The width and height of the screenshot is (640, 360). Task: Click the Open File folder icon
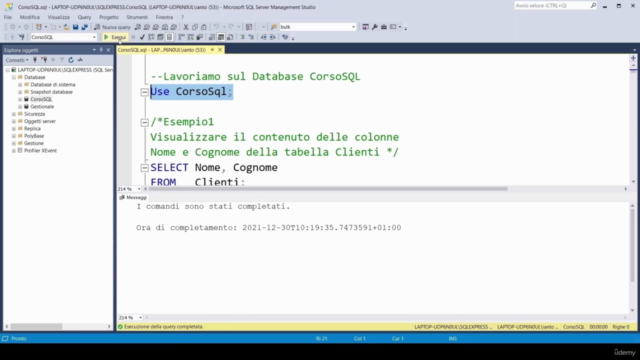(x=66, y=27)
